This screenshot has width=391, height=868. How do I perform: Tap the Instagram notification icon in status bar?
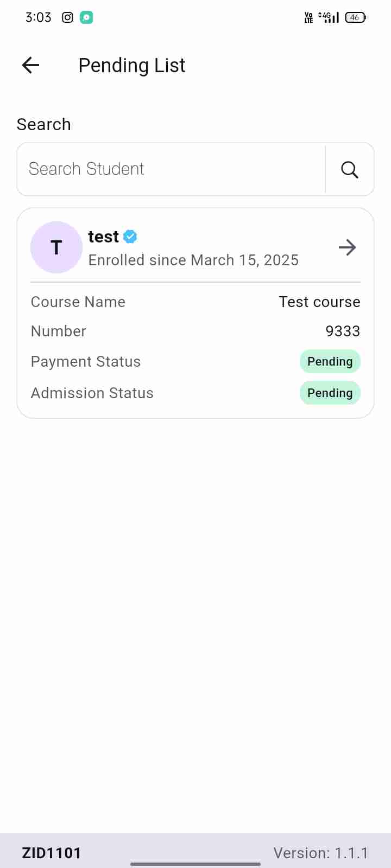(67, 17)
